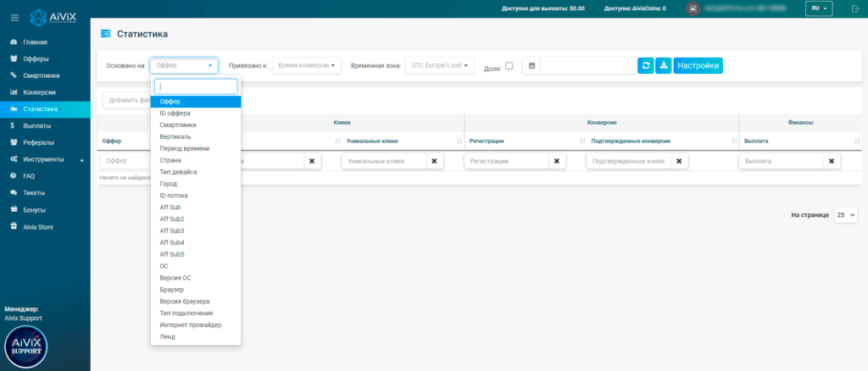Click the AiViX logo

53,17
